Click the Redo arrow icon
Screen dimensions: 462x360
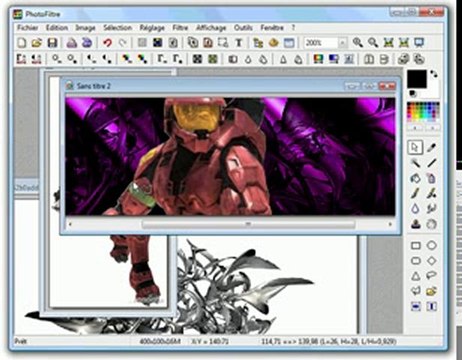click(123, 43)
